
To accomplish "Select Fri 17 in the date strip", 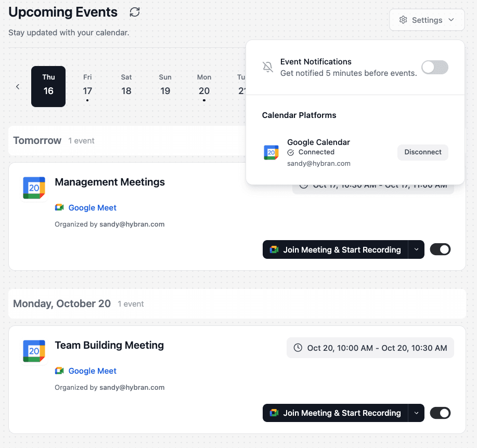I will 87,86.
